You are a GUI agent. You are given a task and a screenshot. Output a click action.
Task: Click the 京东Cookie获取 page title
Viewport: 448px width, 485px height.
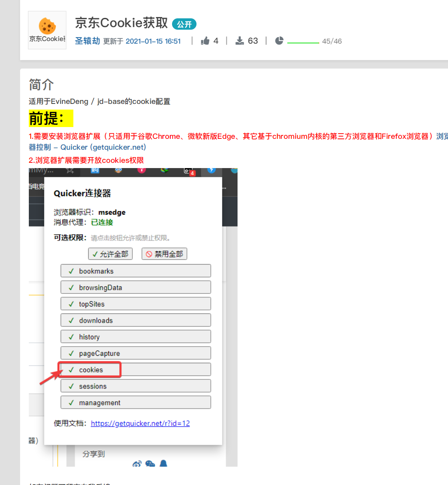pos(121,23)
